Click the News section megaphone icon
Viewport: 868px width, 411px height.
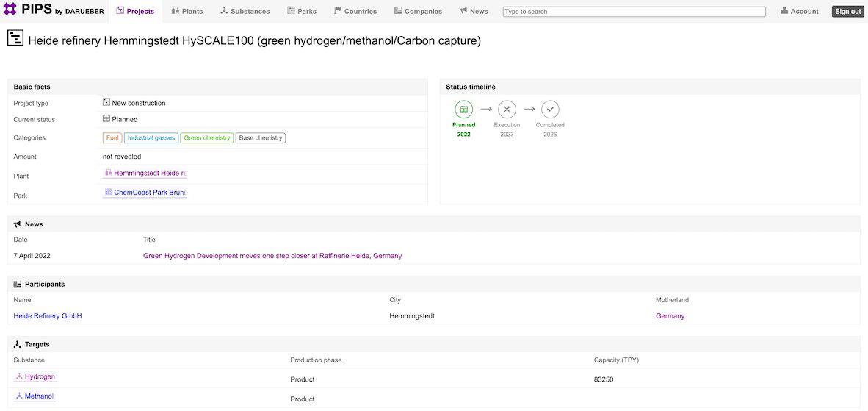coord(17,224)
